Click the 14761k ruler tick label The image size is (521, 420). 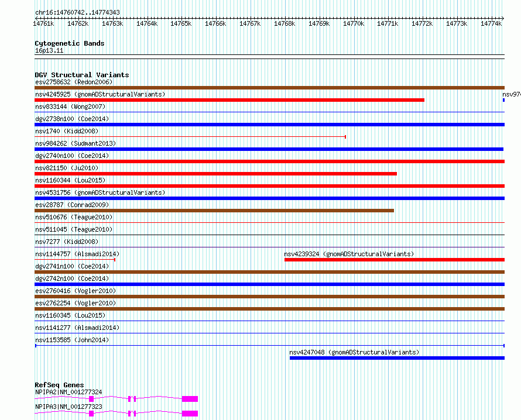[x=43, y=23]
